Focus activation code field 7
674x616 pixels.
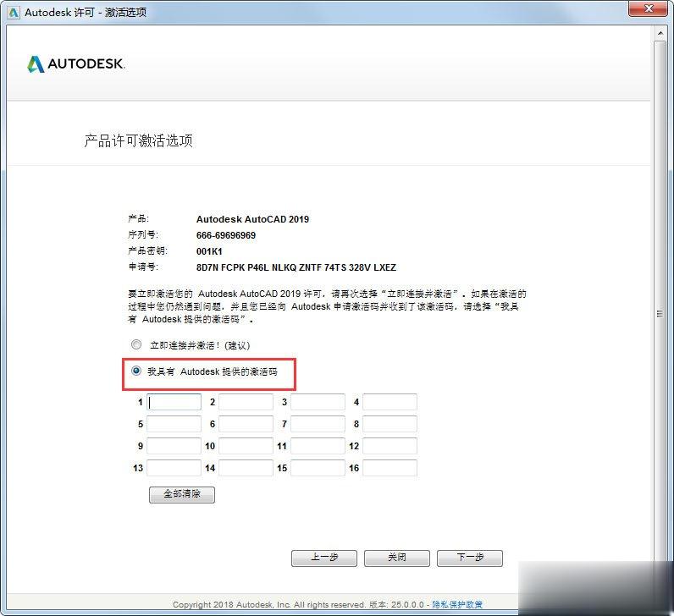(318, 424)
